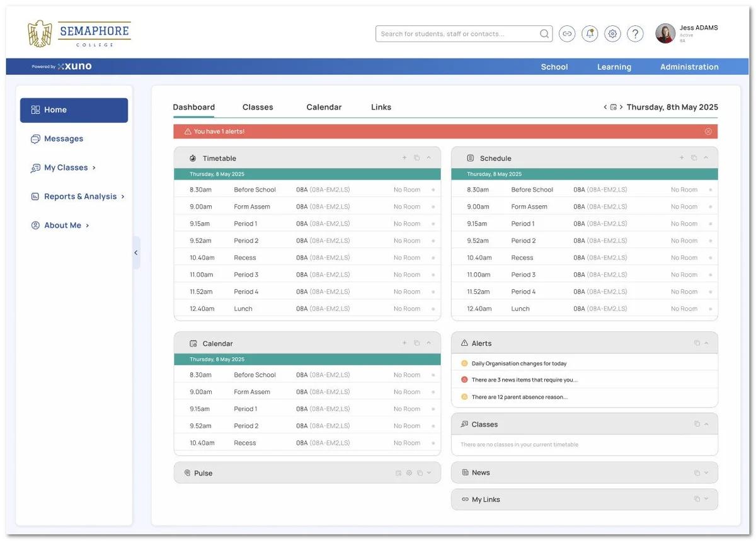Switch to the Classes tab

[x=258, y=107]
